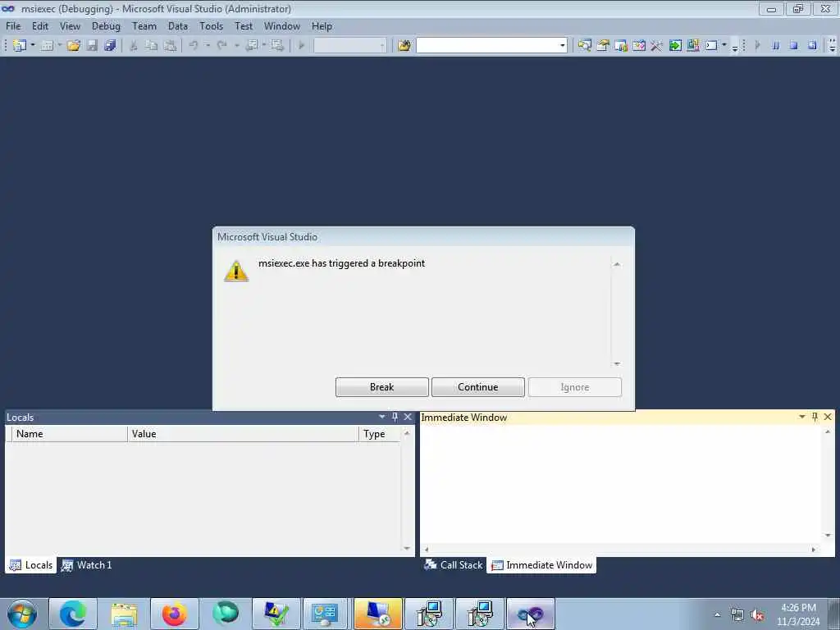Expand the New Project dropdown arrow
This screenshot has height=630, width=840.
point(32,46)
